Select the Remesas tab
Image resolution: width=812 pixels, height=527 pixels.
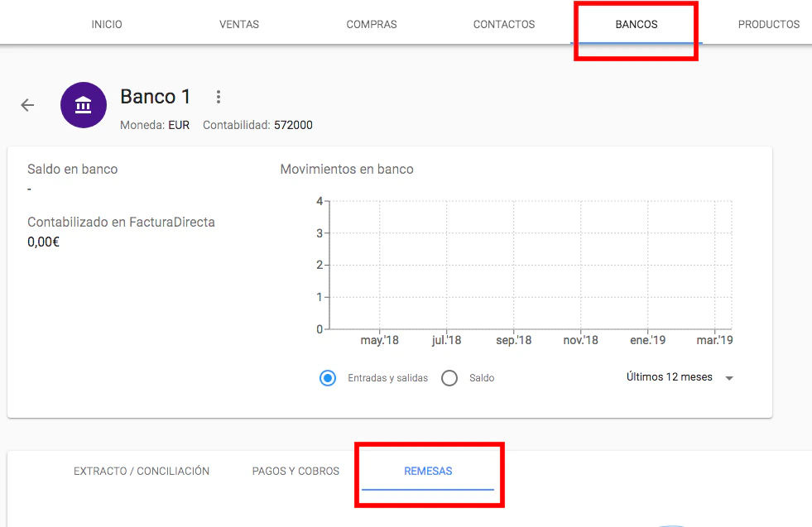tap(428, 471)
